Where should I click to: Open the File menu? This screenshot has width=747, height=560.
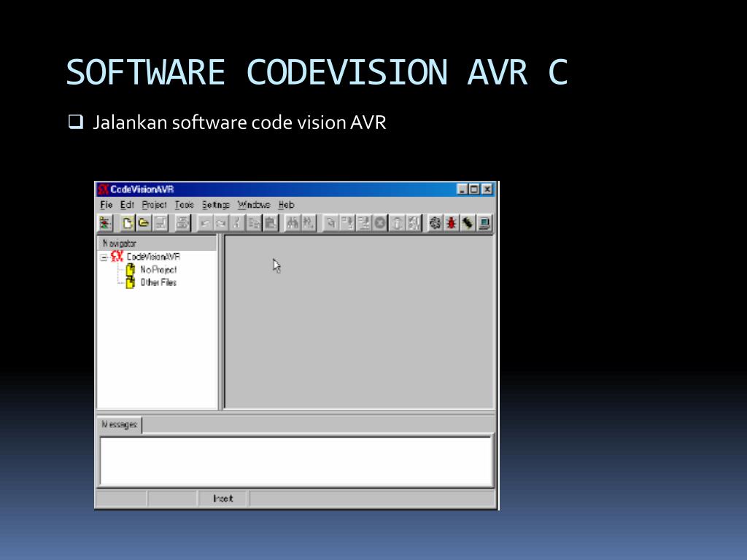[x=107, y=205]
